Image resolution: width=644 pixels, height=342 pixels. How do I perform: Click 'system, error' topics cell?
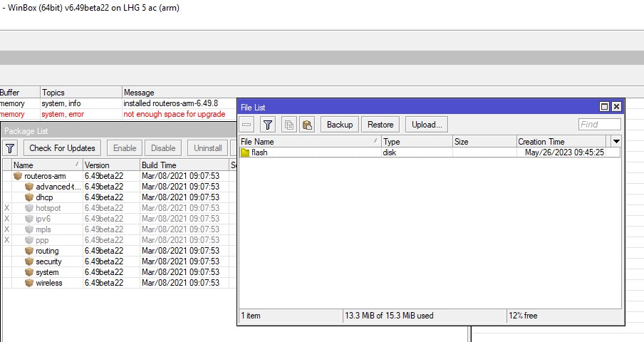pos(63,114)
